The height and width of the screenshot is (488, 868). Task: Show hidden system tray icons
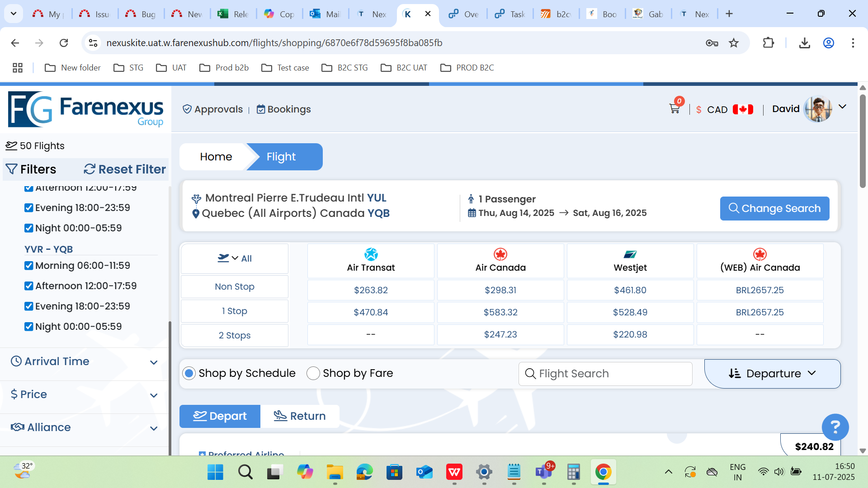pyautogui.click(x=668, y=472)
